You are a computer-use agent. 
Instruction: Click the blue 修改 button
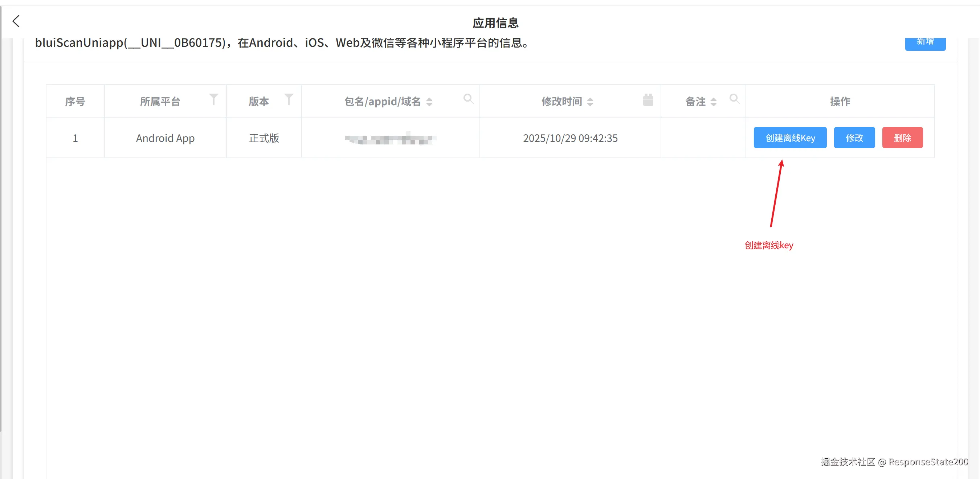tap(854, 138)
